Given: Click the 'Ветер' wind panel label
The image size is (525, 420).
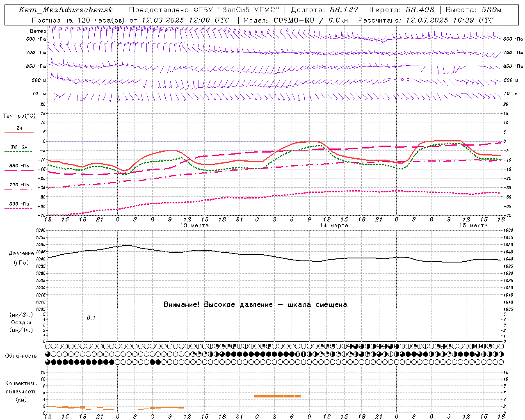Looking at the screenshot, I should [x=38, y=31].
